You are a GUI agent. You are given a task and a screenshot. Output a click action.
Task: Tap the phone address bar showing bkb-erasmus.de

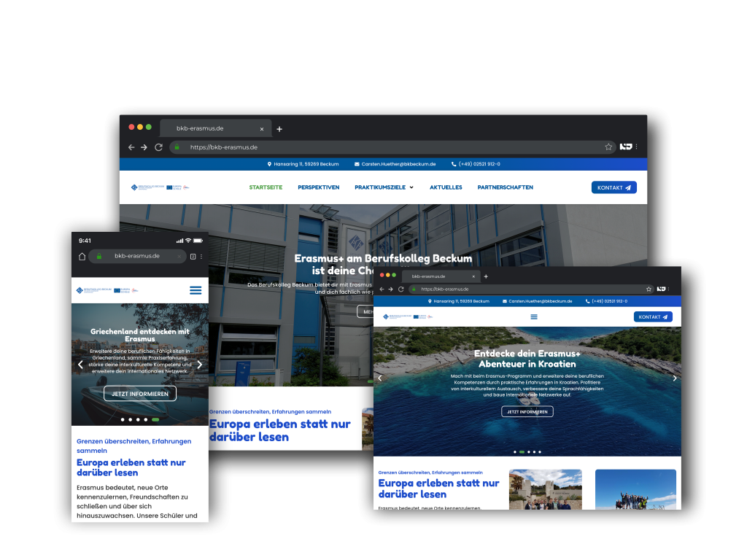pos(137,256)
